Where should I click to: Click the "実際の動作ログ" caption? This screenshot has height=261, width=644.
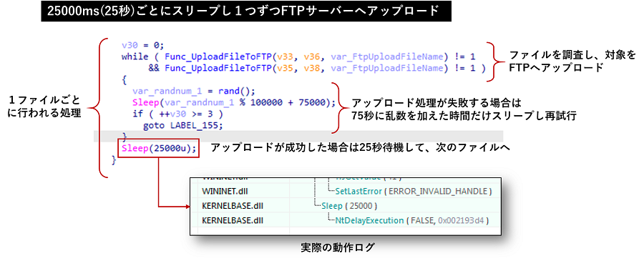[338, 248]
